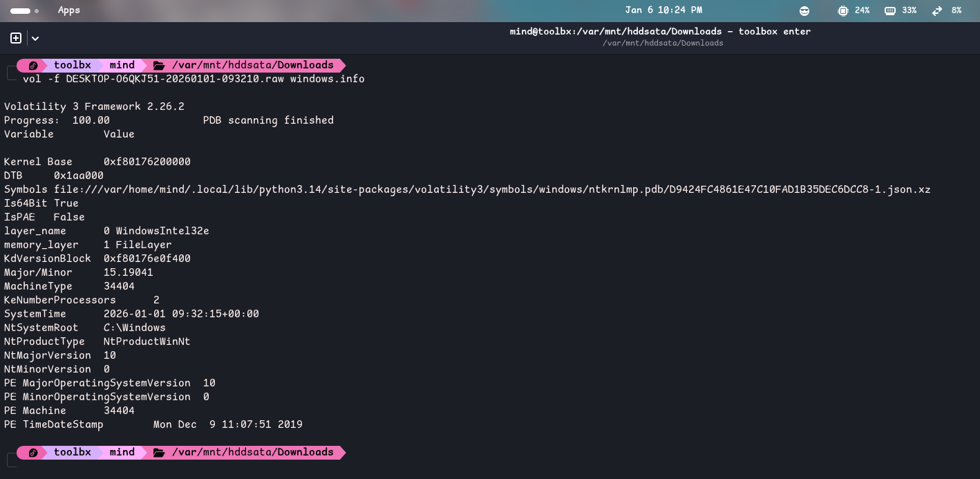Open the terminal tab options dropdown chevron
This screenshot has width=980, height=479.
(35, 39)
